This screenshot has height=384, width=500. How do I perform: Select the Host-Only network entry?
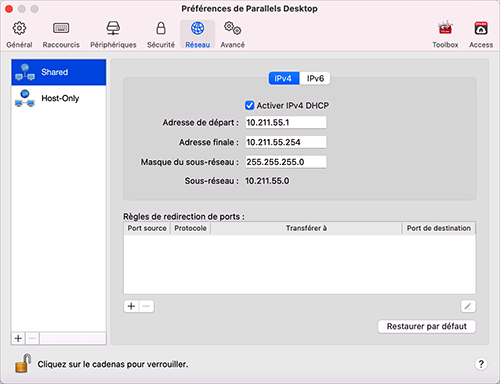pyautogui.click(x=59, y=98)
